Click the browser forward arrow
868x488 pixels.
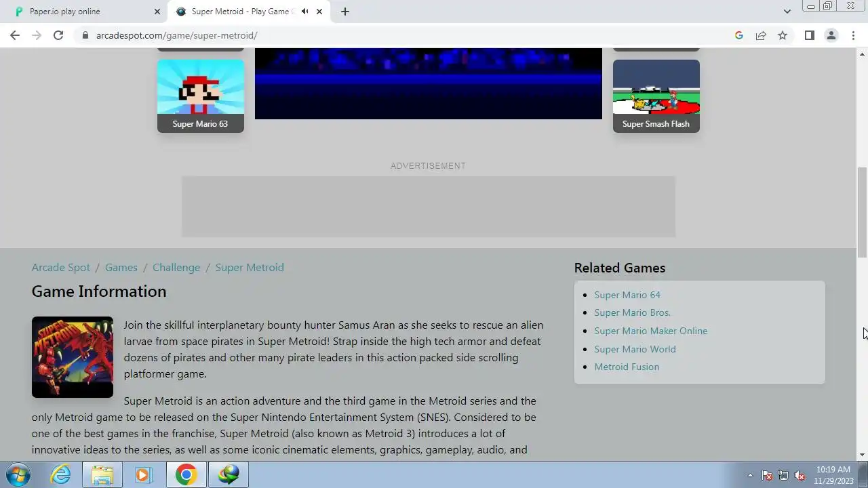point(37,35)
